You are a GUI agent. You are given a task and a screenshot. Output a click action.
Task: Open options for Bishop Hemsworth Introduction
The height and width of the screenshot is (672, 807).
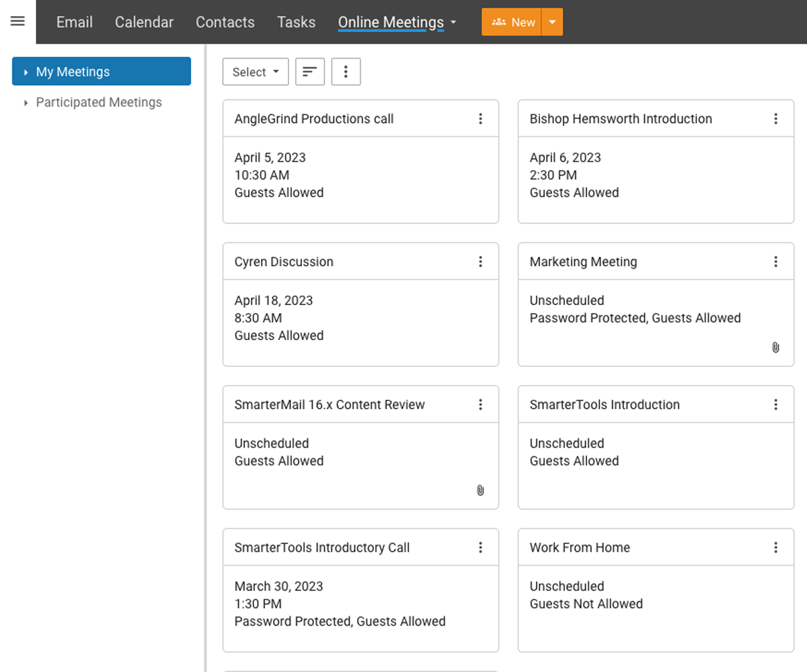tap(775, 119)
